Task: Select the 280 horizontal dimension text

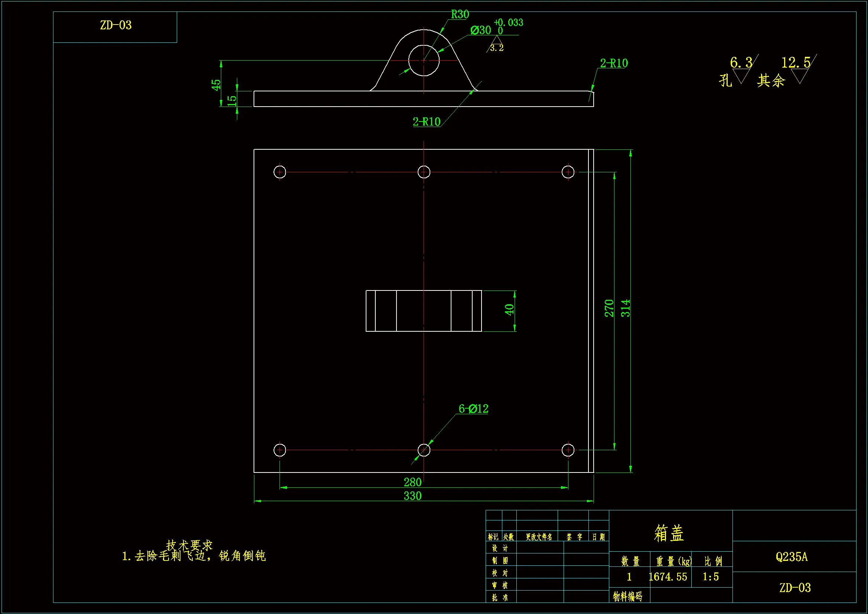Action: click(x=412, y=482)
